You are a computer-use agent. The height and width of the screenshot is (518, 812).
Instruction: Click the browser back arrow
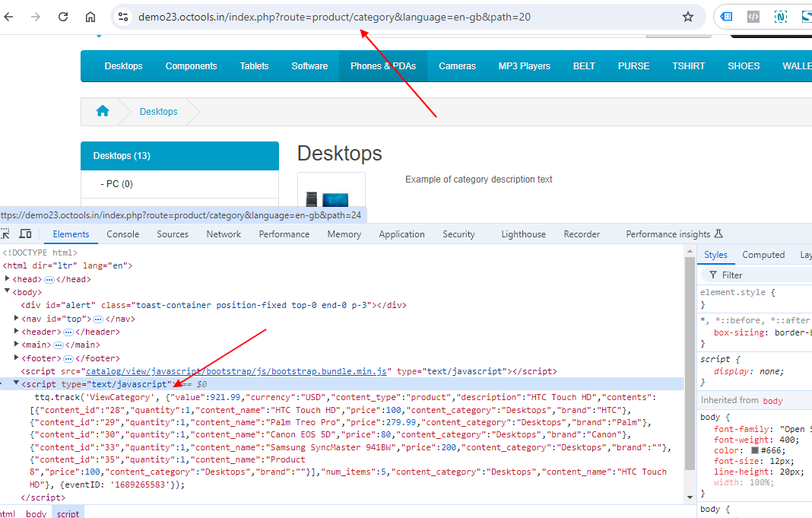[x=8, y=17]
